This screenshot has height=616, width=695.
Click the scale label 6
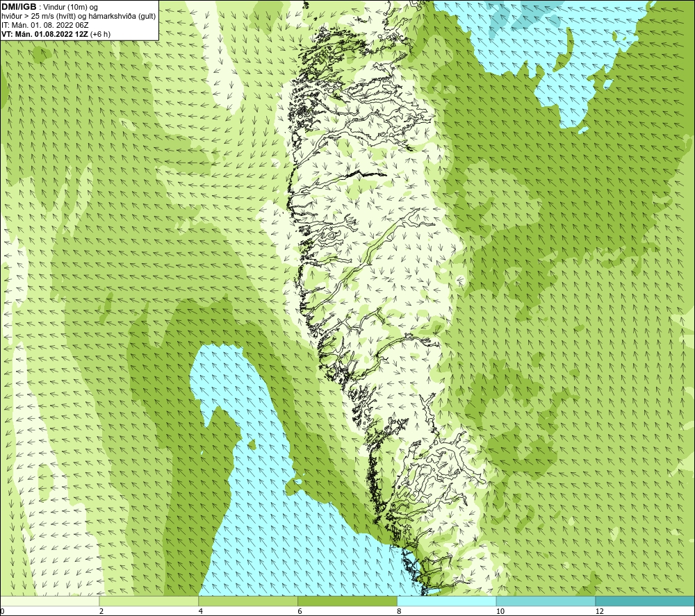(x=300, y=611)
